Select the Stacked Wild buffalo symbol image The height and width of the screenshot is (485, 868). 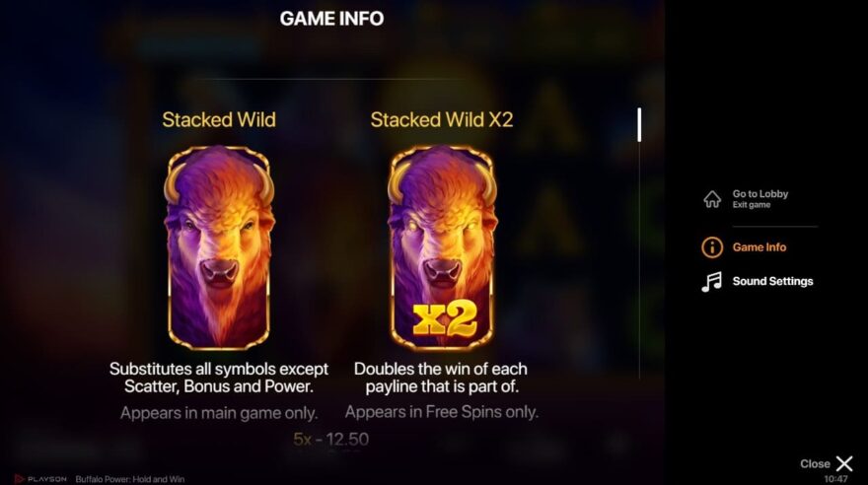(x=219, y=247)
